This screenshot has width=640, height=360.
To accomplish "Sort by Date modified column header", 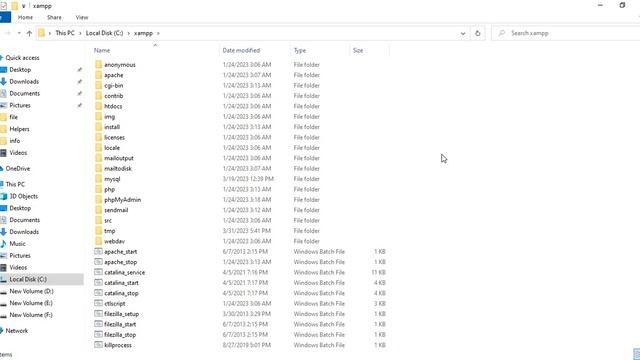I will tap(241, 51).
